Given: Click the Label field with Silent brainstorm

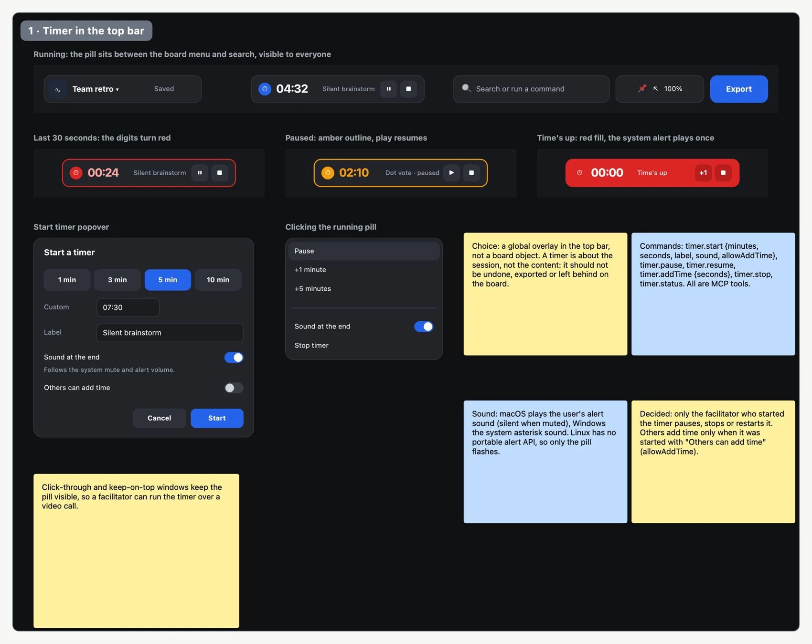Looking at the screenshot, I should [170, 333].
